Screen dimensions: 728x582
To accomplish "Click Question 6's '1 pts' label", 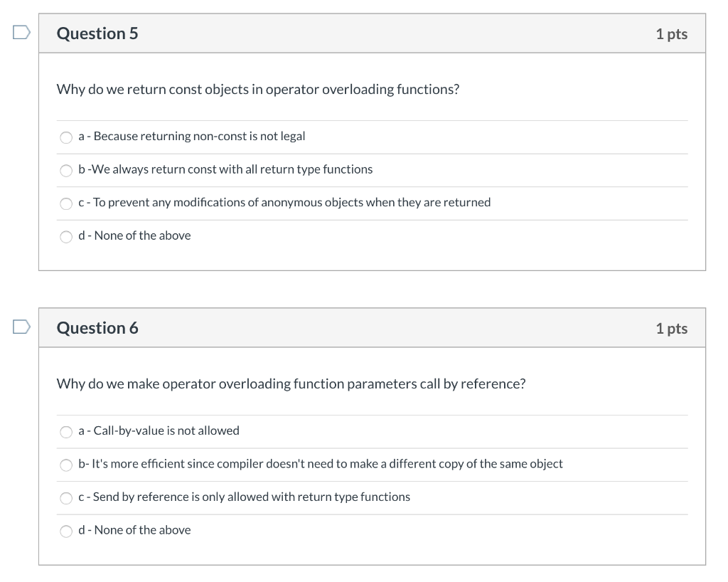I will point(671,329).
